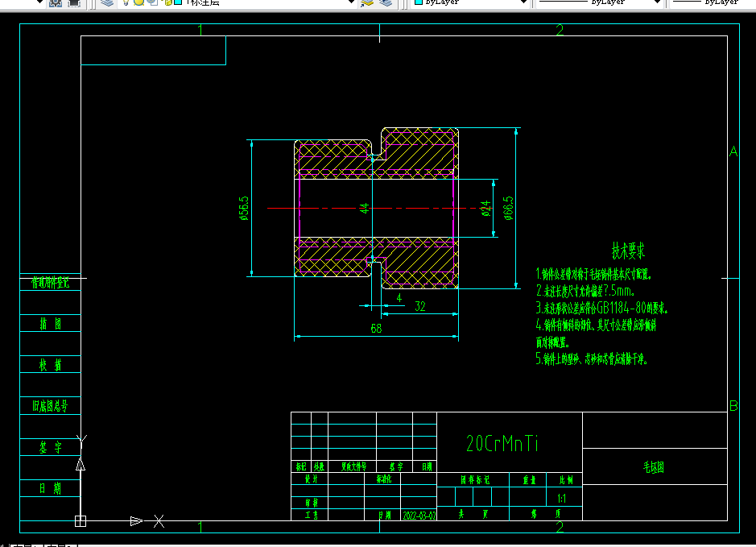Click the 图样标记 label cell
The image size is (756, 547).
(x=474, y=479)
